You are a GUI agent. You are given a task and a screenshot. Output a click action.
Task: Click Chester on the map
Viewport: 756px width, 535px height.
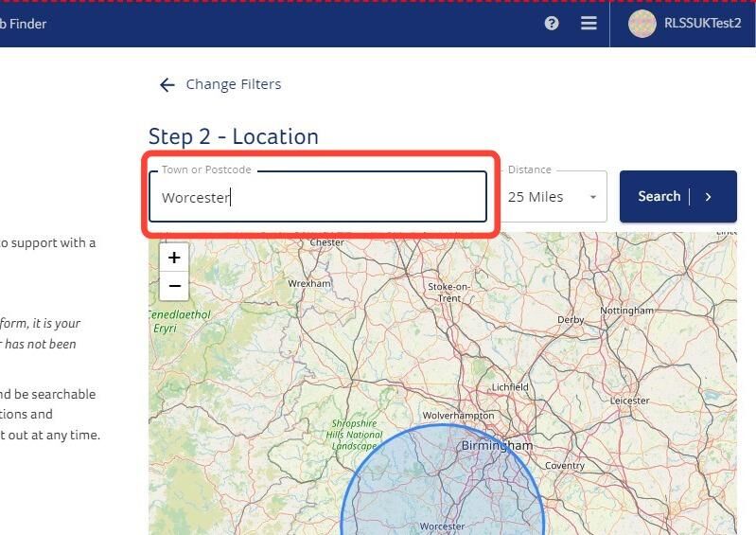pyautogui.click(x=326, y=242)
